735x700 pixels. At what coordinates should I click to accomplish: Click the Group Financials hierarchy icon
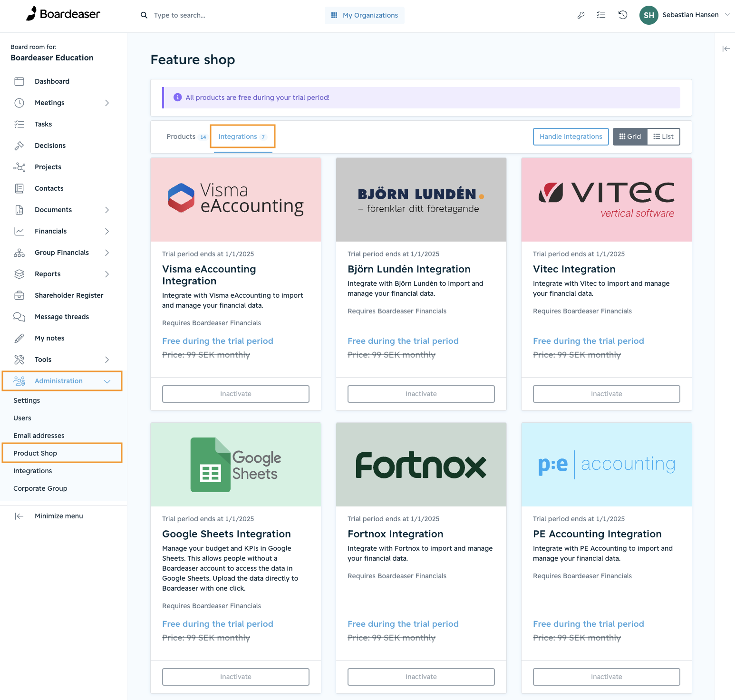coord(19,253)
